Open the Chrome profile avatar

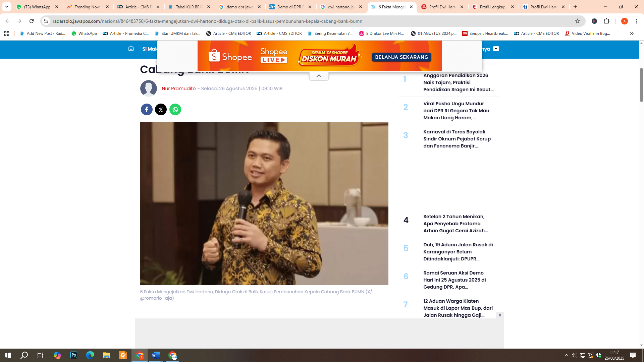pos(625,21)
